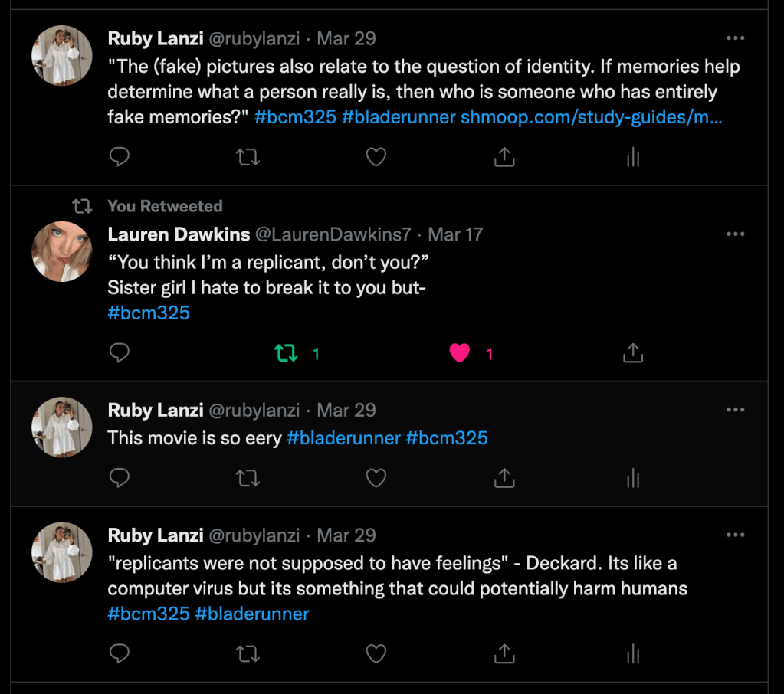Unlike Lauren Dawkins' replicant tweet
The image size is (784, 694).
tap(459, 353)
